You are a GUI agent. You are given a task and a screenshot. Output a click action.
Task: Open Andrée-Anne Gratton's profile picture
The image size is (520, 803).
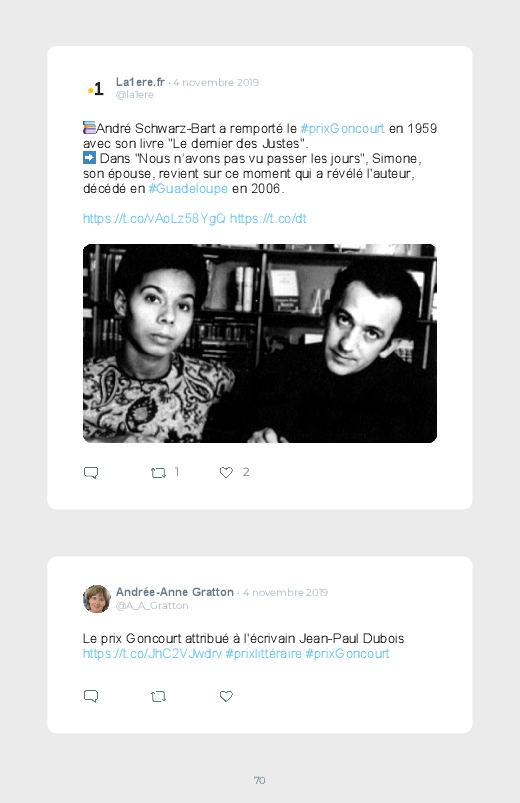[x=97, y=599]
